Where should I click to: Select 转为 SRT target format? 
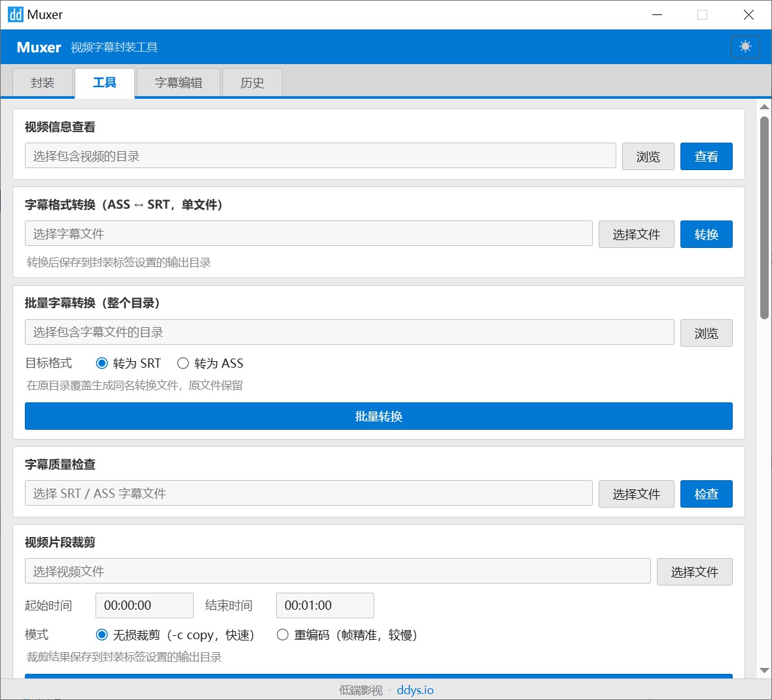pos(102,363)
